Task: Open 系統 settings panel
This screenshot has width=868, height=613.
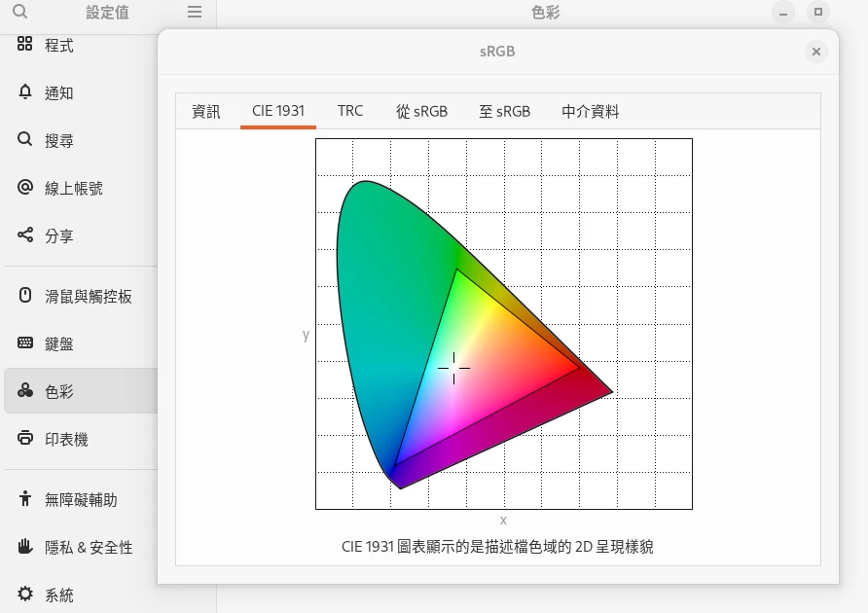Action: point(58,595)
